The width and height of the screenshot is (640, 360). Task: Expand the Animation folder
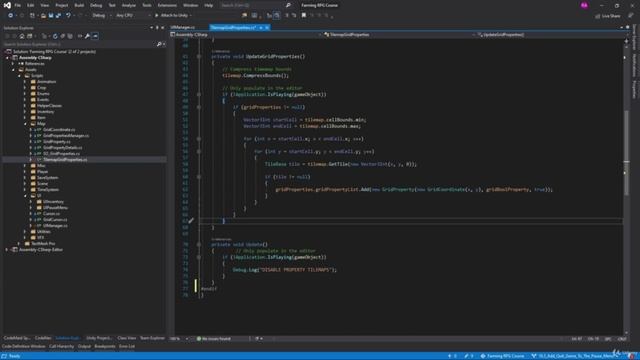pos(25,82)
